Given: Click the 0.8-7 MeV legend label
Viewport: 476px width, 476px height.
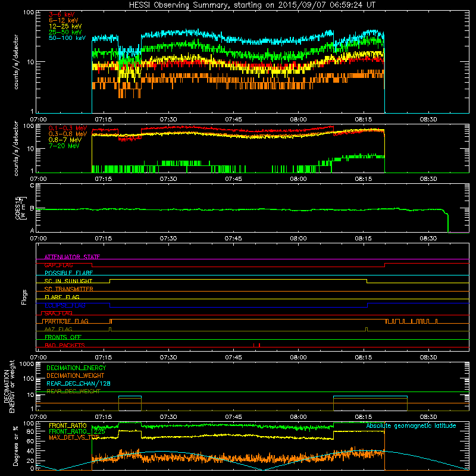Looking at the screenshot, I should (x=65, y=140).
